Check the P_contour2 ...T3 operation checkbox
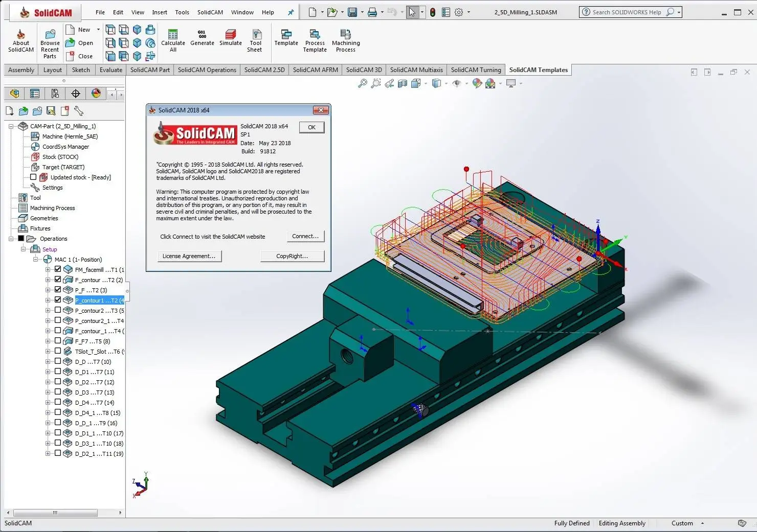This screenshot has width=757, height=532. coord(58,310)
